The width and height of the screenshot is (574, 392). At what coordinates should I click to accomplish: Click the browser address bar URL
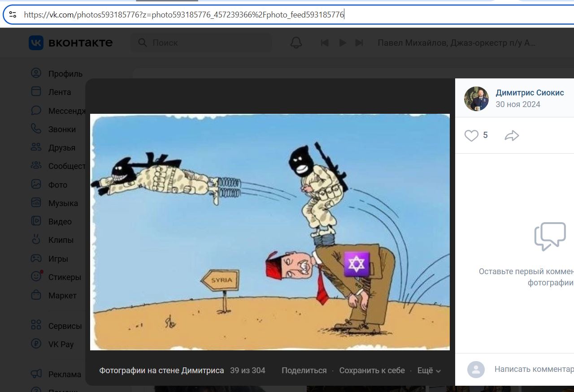[184, 15]
